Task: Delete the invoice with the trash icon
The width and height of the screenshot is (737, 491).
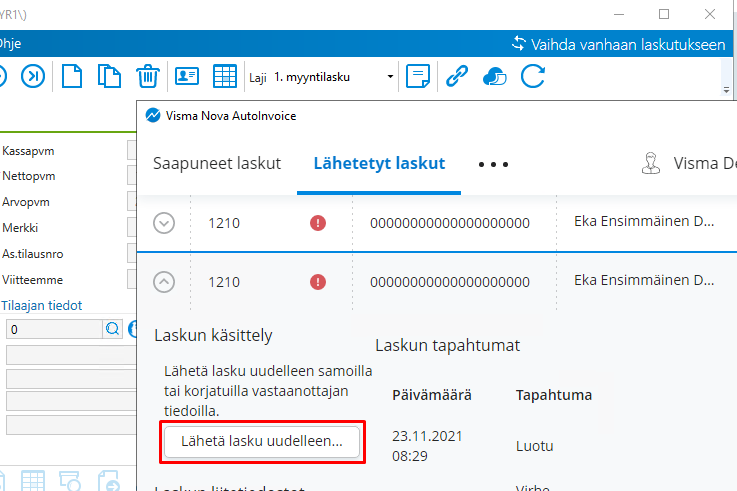Action: click(x=148, y=76)
